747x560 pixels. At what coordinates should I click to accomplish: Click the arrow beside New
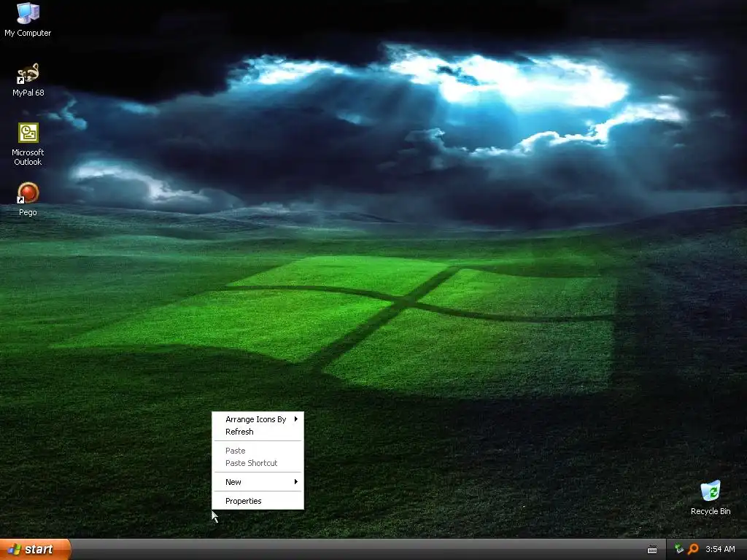296,482
